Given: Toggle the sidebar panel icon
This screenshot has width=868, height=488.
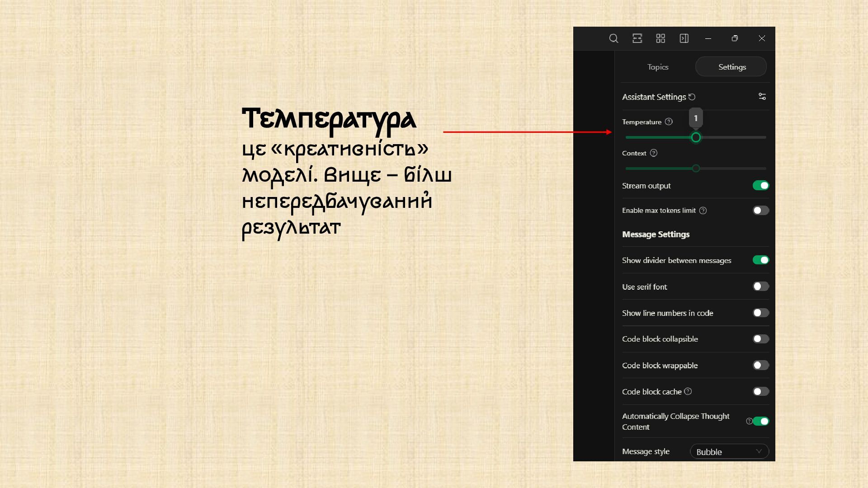Looking at the screenshot, I should click(x=684, y=38).
